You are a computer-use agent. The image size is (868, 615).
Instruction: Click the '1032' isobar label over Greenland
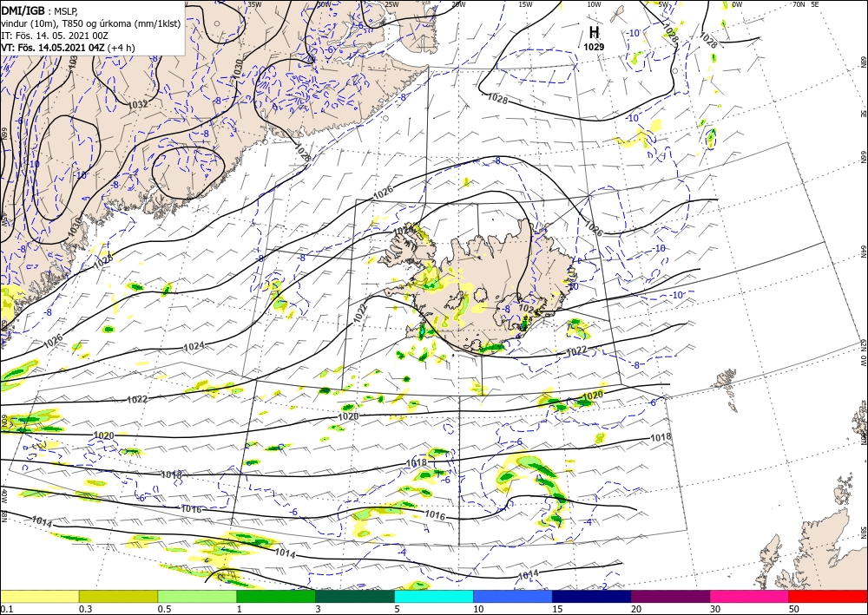coord(138,105)
